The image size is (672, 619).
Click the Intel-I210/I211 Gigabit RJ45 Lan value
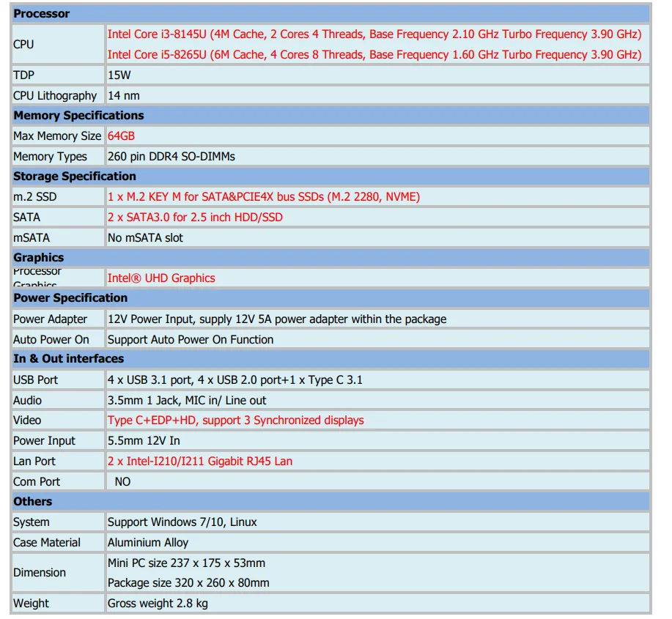(200, 462)
